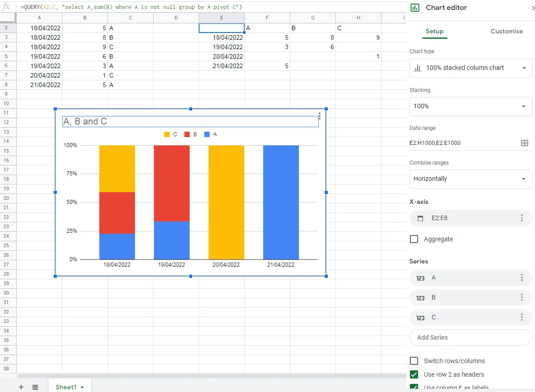Click the X-axis E2:E8 range field

click(470, 218)
